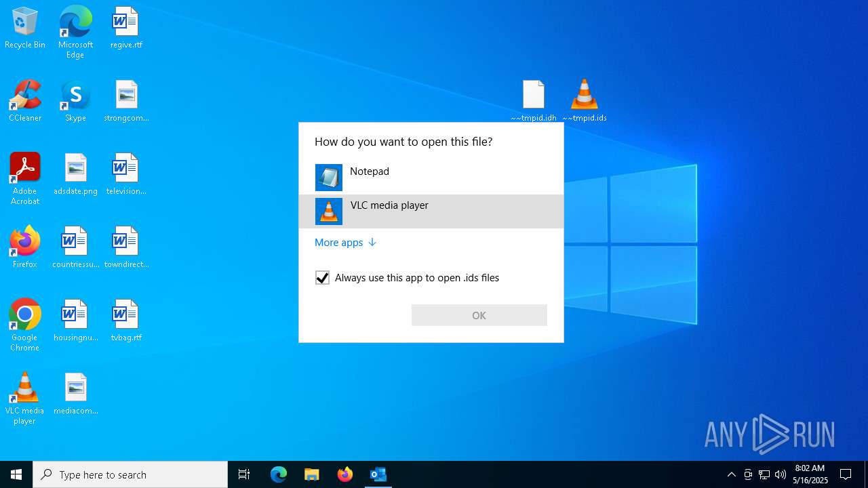
Task: Select the housingnu... document icon
Action: [75, 321]
